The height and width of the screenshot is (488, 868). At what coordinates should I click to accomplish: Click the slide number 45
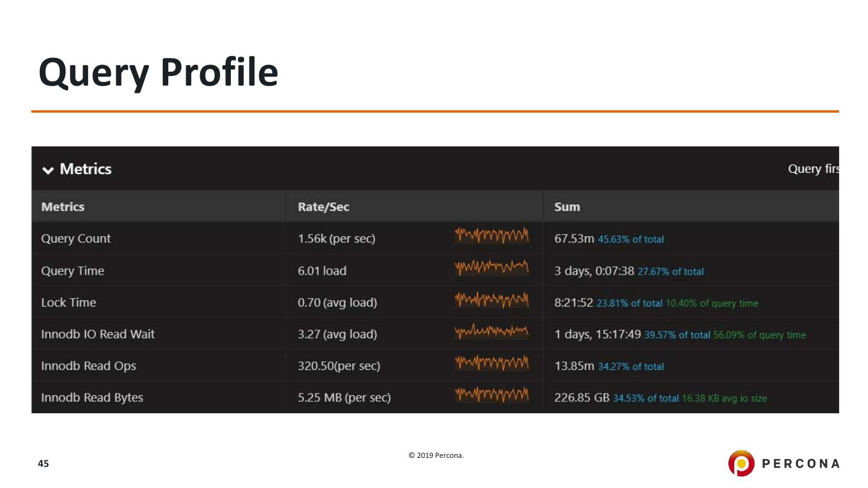(x=43, y=463)
